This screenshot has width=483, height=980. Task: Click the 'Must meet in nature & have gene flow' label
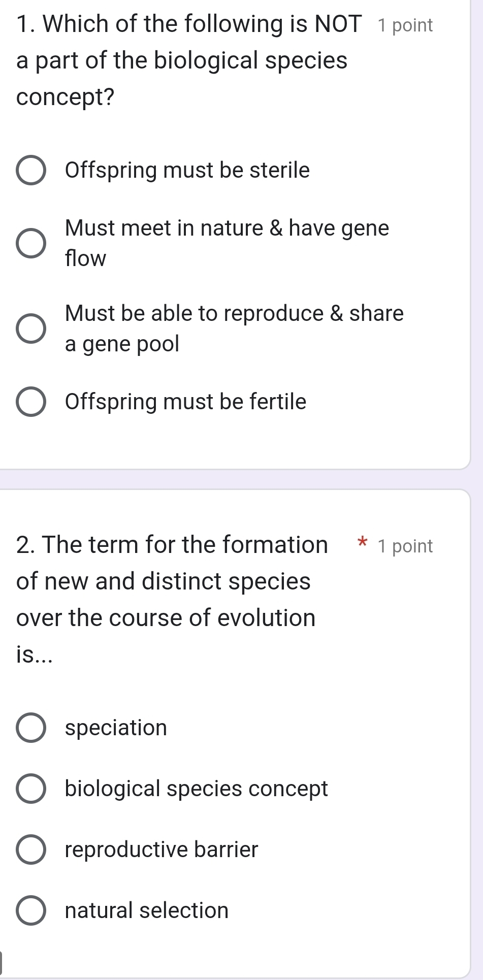tap(227, 243)
